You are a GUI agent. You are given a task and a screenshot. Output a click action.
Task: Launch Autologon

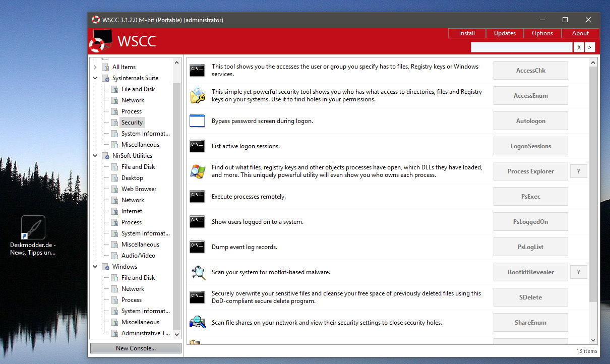[531, 121]
